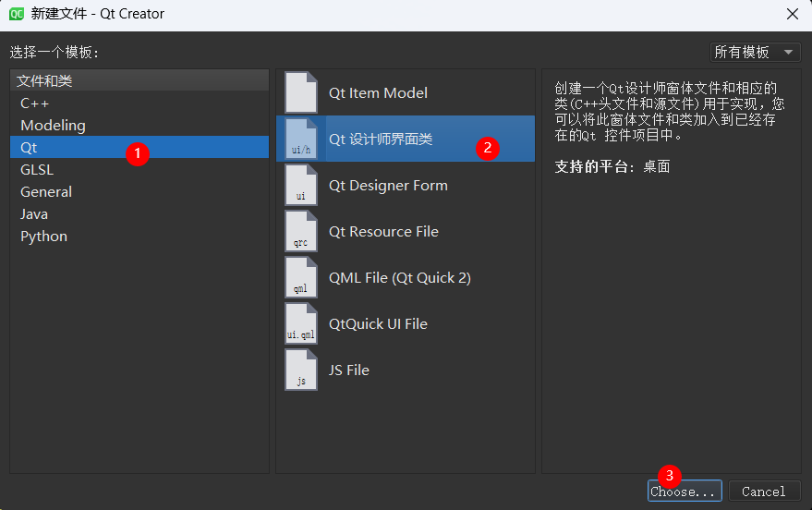Select the General category
Viewport: 812px width, 510px height.
pyautogui.click(x=46, y=192)
